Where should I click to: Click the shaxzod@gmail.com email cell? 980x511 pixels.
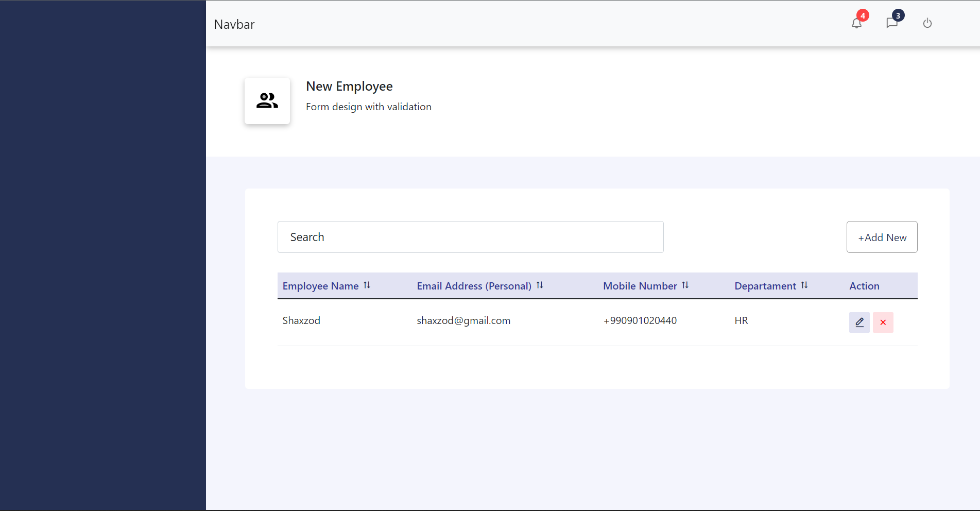[463, 320]
